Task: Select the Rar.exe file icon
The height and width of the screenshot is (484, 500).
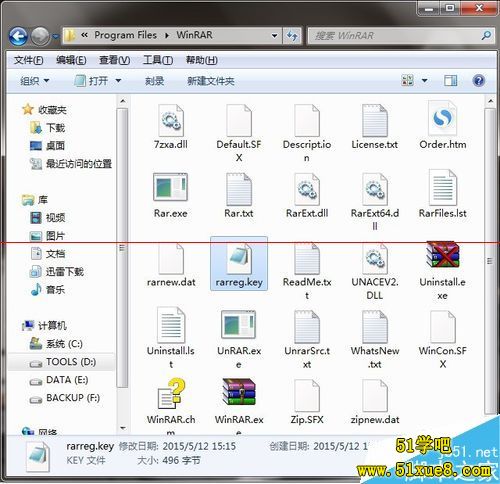Action: (170, 187)
